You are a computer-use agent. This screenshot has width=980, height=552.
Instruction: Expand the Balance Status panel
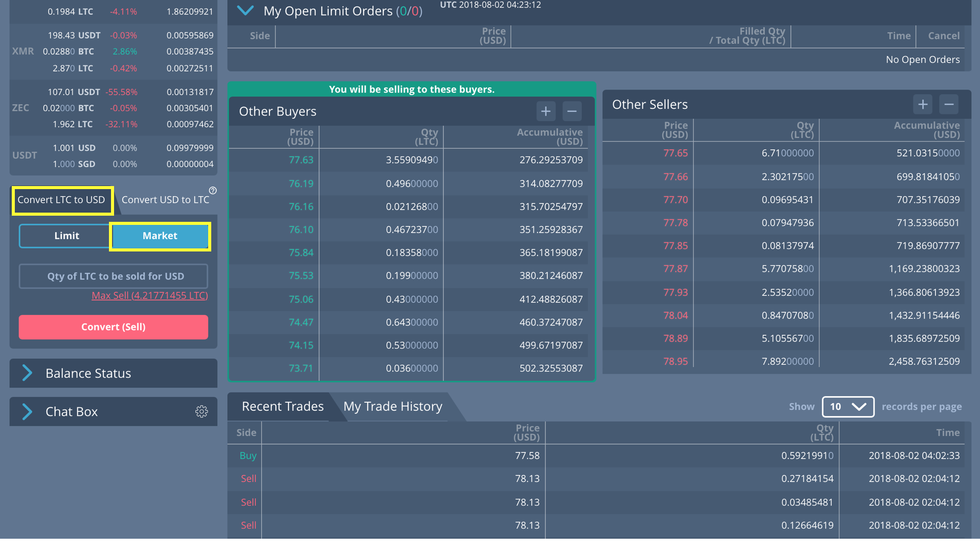(28, 373)
